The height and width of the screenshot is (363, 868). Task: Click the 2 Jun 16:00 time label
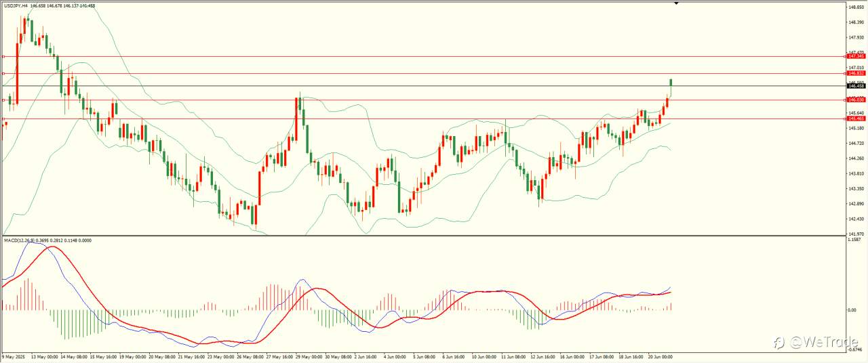point(367,356)
